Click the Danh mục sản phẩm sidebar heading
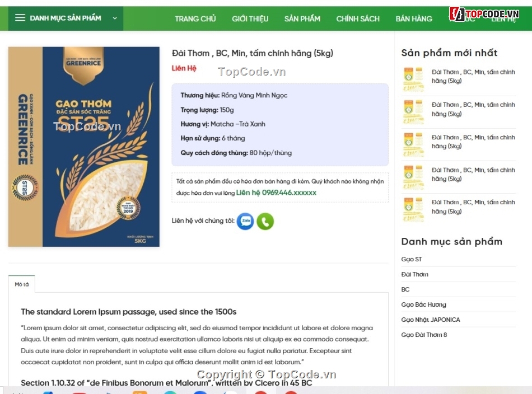The width and height of the screenshot is (532, 394). click(451, 241)
